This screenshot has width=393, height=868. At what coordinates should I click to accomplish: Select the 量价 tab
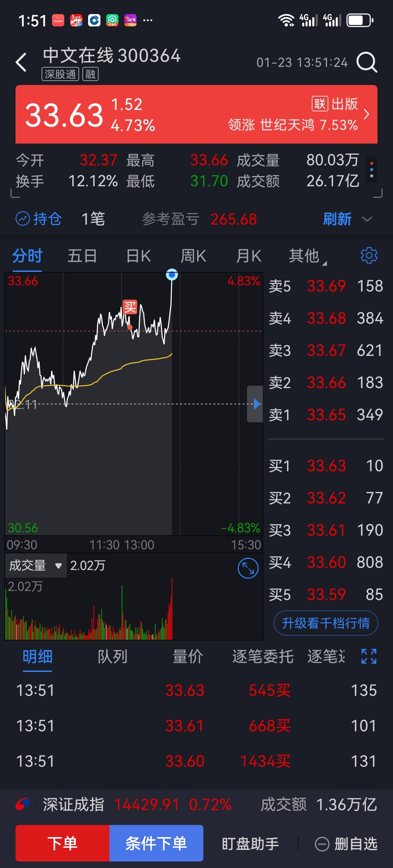[x=187, y=656]
